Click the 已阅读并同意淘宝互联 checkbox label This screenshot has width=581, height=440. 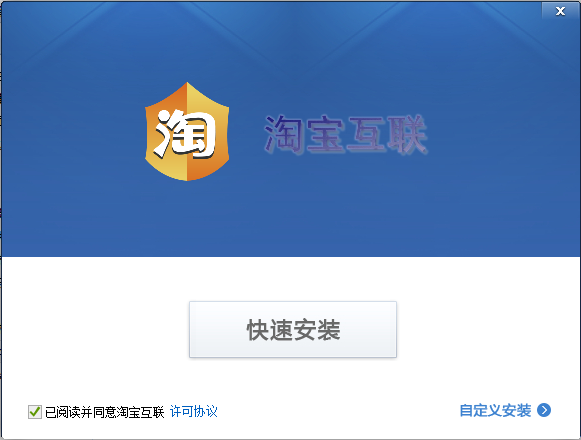(x=104, y=412)
